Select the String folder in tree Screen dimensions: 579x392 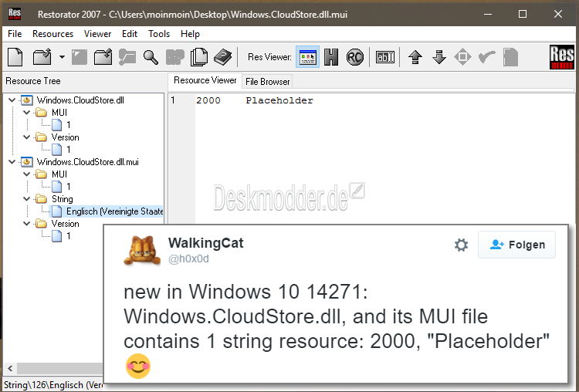62,199
